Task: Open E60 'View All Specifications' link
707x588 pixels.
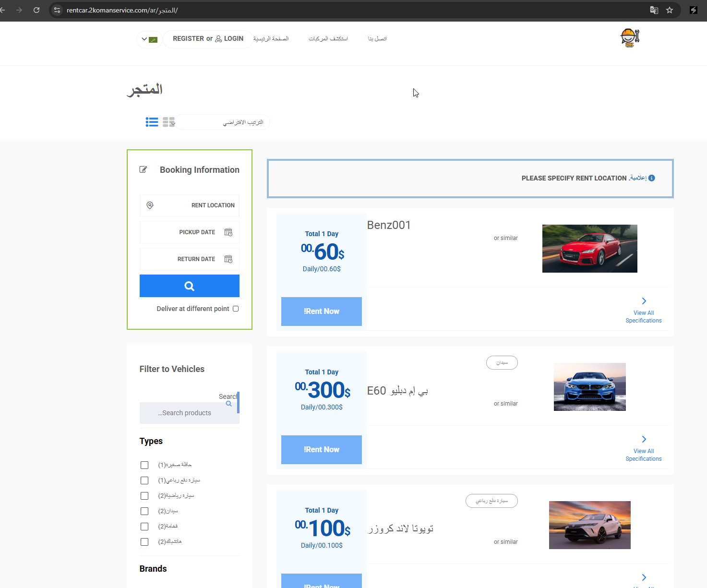Action: pyautogui.click(x=644, y=455)
